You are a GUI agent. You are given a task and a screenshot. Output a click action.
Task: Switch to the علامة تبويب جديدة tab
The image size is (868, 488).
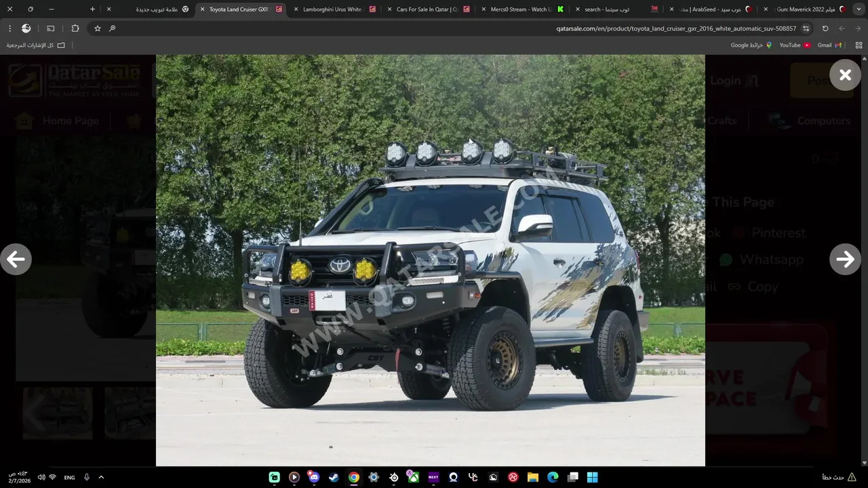(149, 9)
